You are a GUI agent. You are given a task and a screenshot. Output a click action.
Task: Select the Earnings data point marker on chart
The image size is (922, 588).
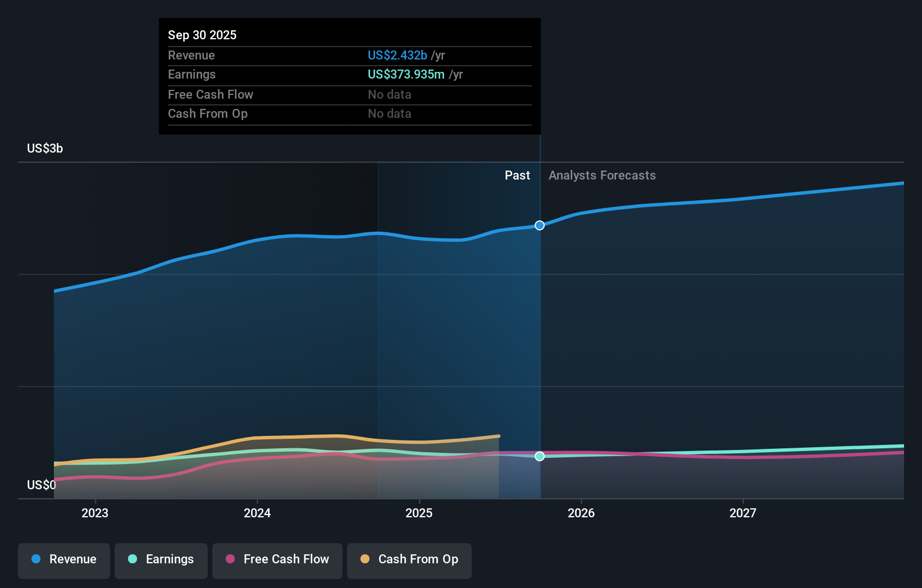click(x=540, y=456)
